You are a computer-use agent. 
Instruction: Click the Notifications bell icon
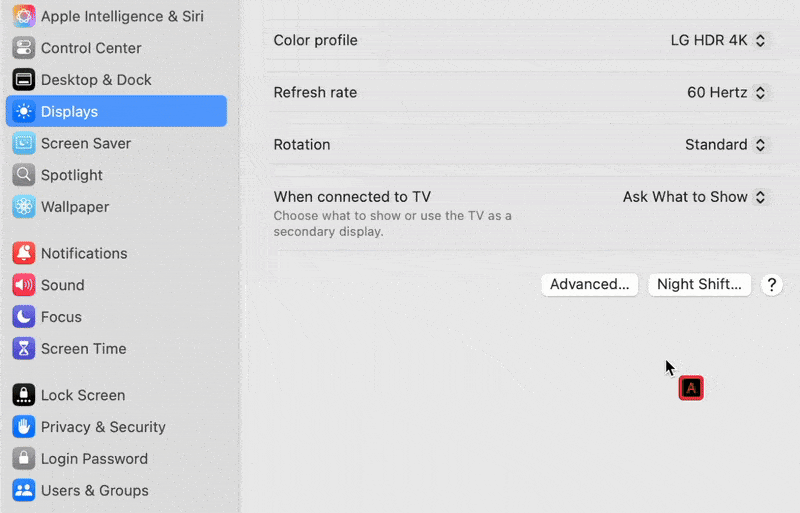pyautogui.click(x=24, y=253)
